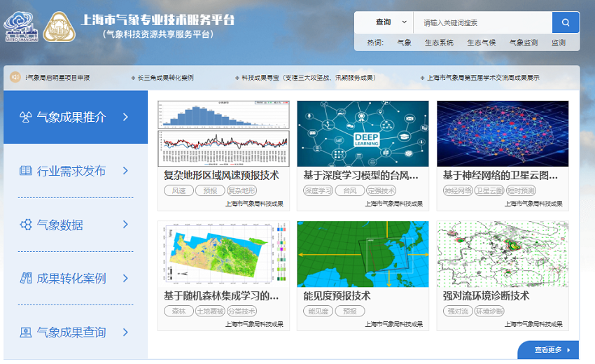Open the 行业需求发布 sidebar menu
595x364 pixels.
point(76,171)
